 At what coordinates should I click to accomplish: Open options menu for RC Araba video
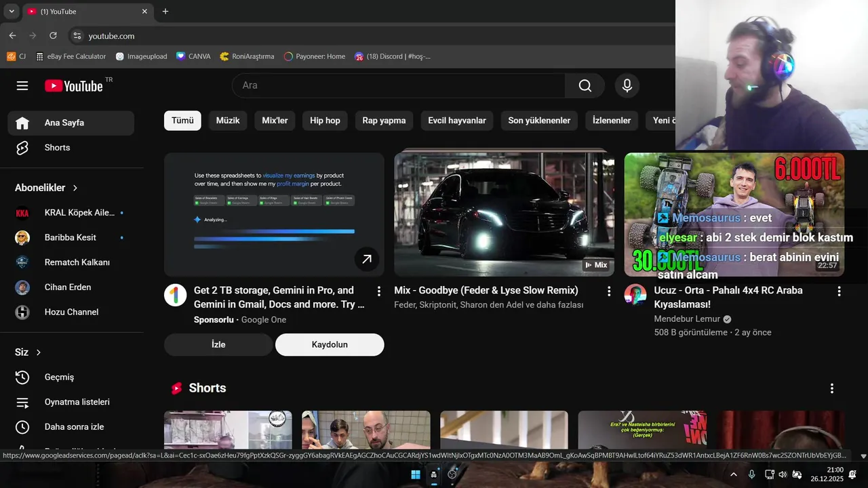click(x=839, y=291)
